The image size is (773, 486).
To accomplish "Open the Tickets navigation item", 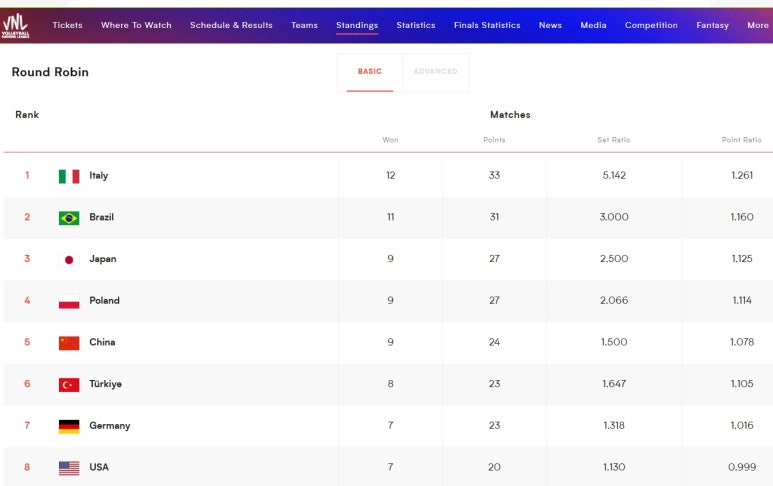I will pyautogui.click(x=67, y=25).
